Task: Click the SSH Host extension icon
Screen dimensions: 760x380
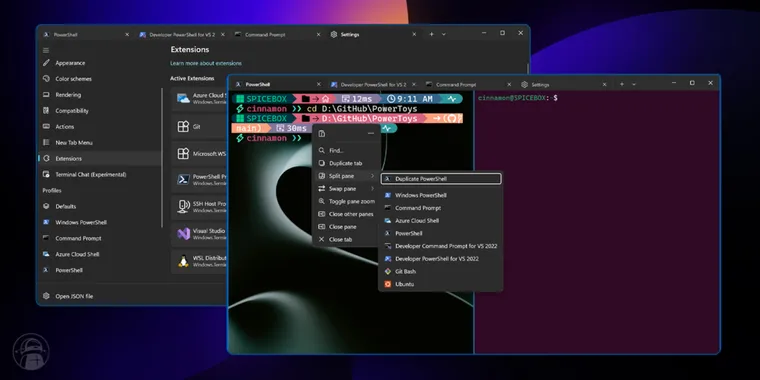Action: [183, 206]
